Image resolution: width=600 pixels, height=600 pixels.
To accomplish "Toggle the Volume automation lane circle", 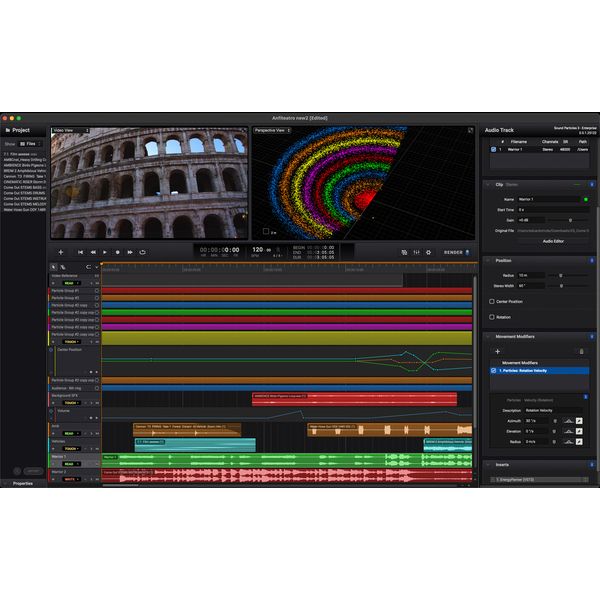I will (51, 411).
